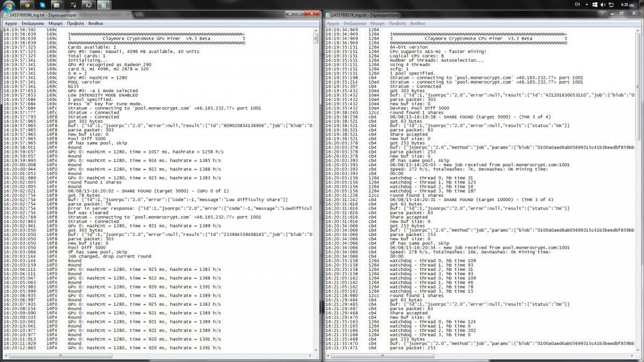The image size is (644, 362).
Task: Click the line 'b135' in left log
Action: coord(74,86)
